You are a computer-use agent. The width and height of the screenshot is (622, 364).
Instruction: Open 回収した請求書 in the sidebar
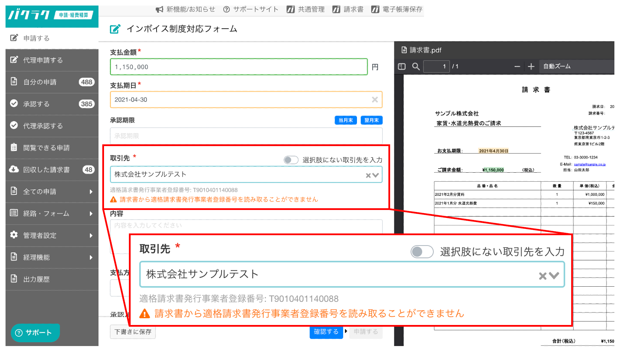(52, 170)
